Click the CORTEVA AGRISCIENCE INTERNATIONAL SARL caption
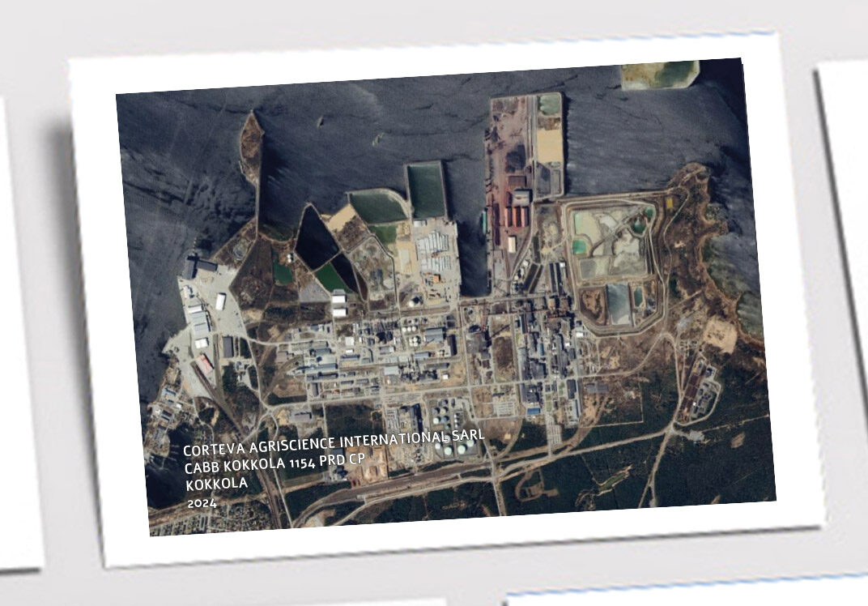 point(334,442)
